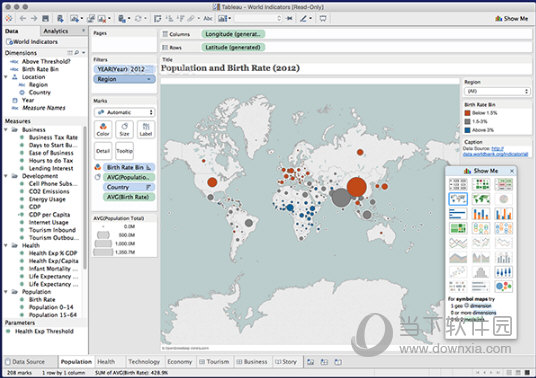536x378 pixels.
Task: Toggle the Fix Axes pin icon
Action: (x=290, y=18)
